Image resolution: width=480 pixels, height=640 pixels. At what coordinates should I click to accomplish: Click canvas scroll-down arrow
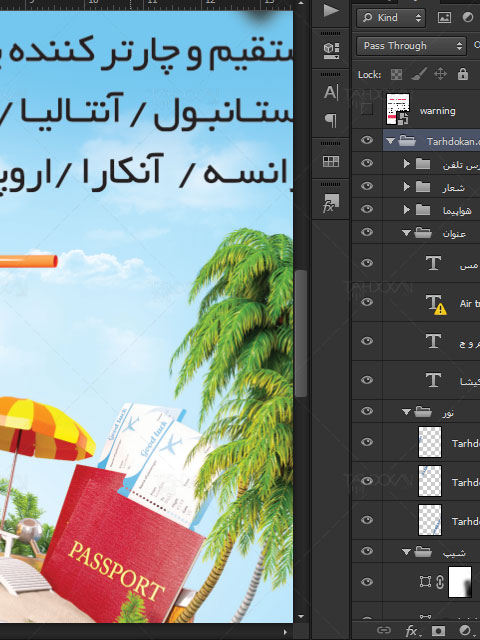click(x=301, y=616)
